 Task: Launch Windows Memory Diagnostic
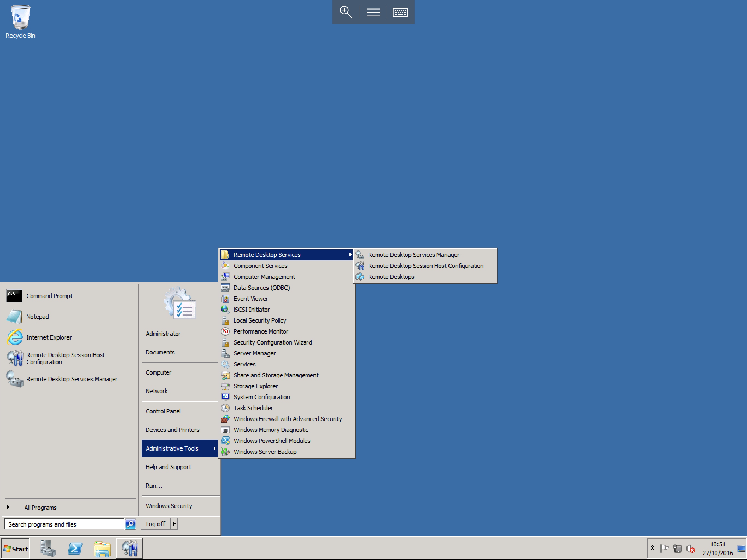pyautogui.click(x=287, y=430)
